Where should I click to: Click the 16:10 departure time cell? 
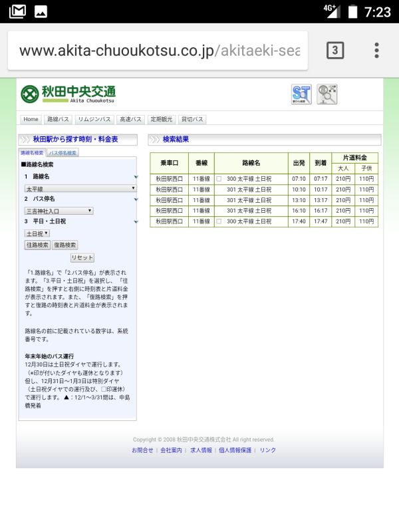click(299, 211)
